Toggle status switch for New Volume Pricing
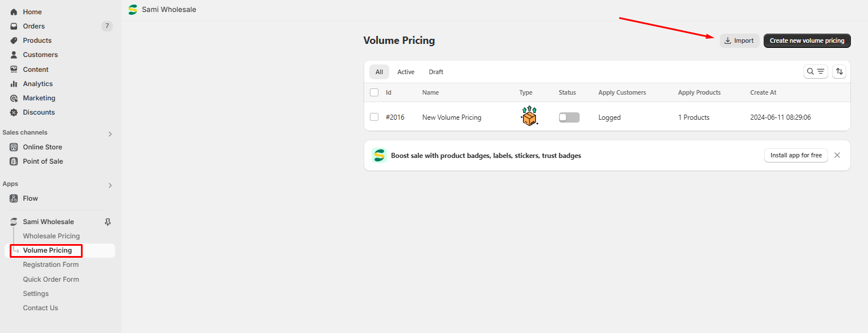This screenshot has width=868, height=333. pos(569,117)
